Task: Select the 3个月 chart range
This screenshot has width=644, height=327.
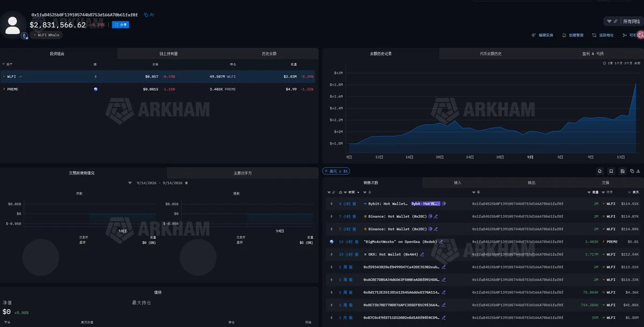Action: click(x=628, y=63)
